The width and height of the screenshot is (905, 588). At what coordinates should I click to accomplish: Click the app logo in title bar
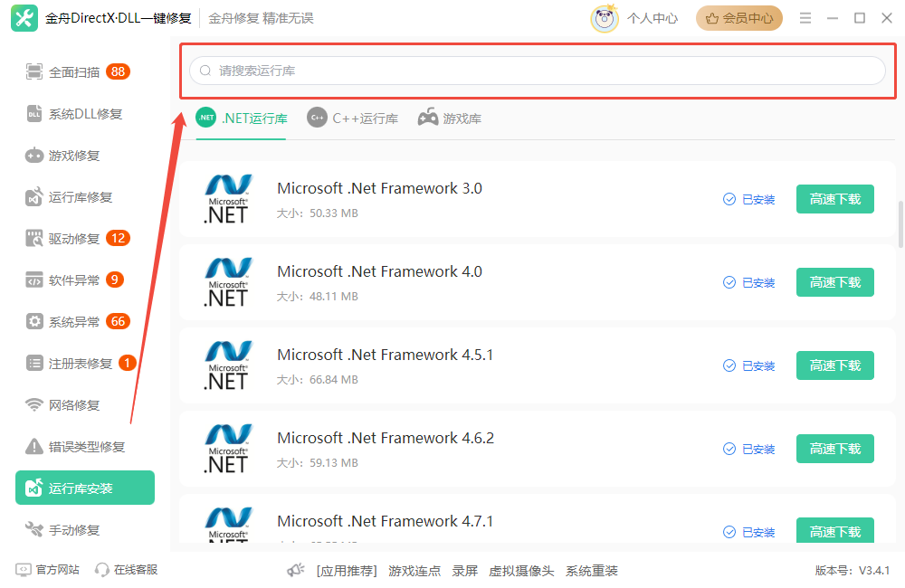pos(24,18)
